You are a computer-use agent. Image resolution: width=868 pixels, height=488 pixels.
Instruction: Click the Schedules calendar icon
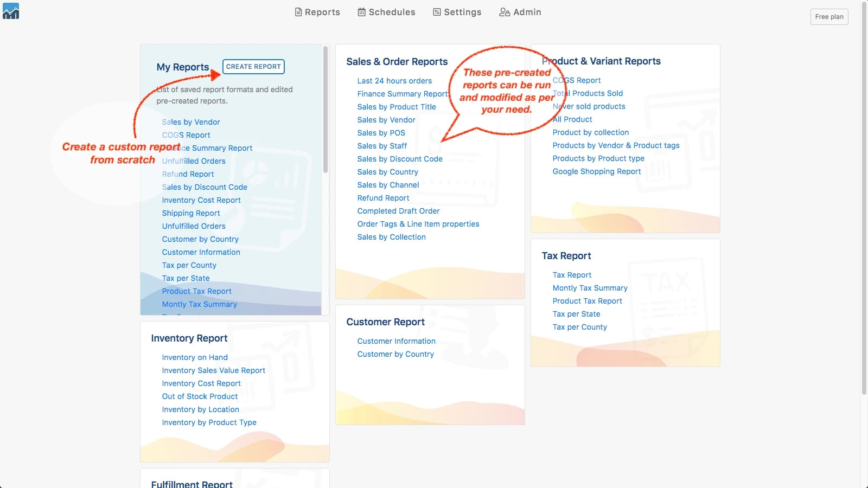[361, 12]
